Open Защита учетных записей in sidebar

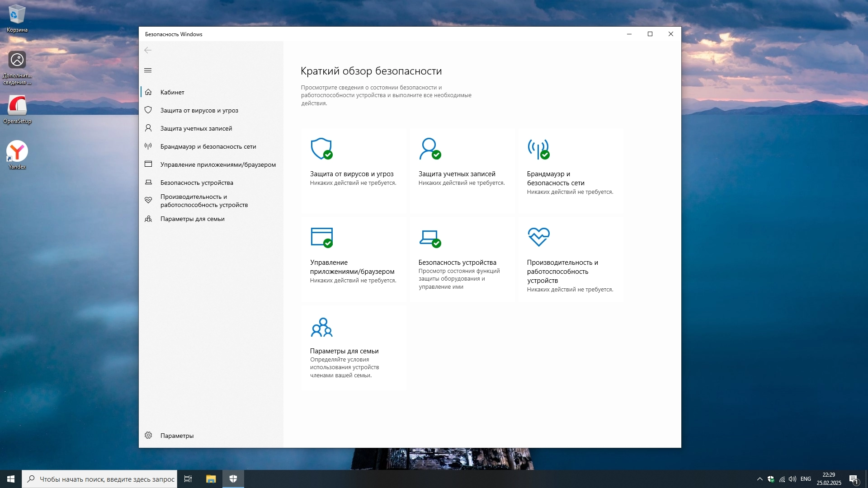(196, 128)
